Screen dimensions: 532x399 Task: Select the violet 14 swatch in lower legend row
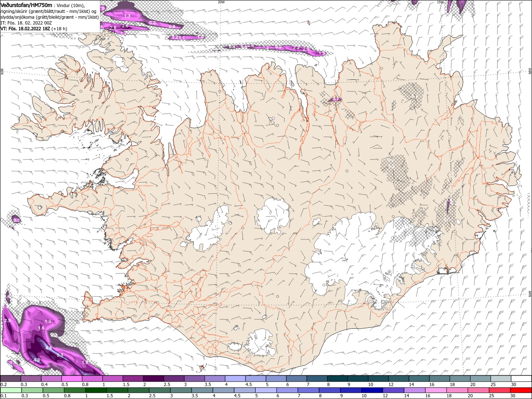(x=415, y=390)
